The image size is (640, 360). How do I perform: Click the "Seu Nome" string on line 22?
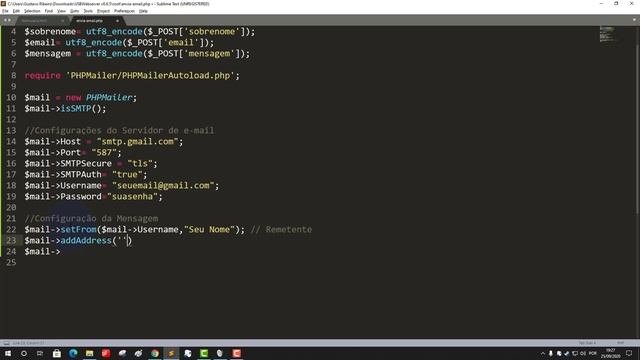(209, 229)
